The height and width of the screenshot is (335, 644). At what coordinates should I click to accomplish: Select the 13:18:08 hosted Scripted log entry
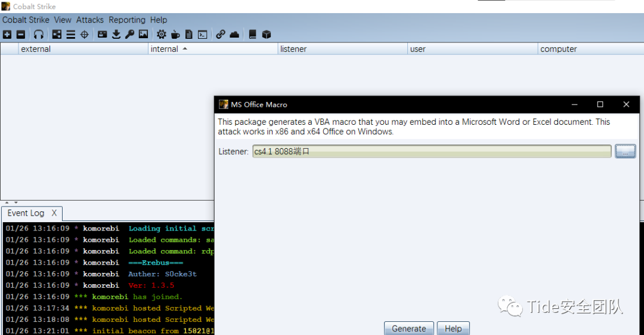(x=109, y=319)
